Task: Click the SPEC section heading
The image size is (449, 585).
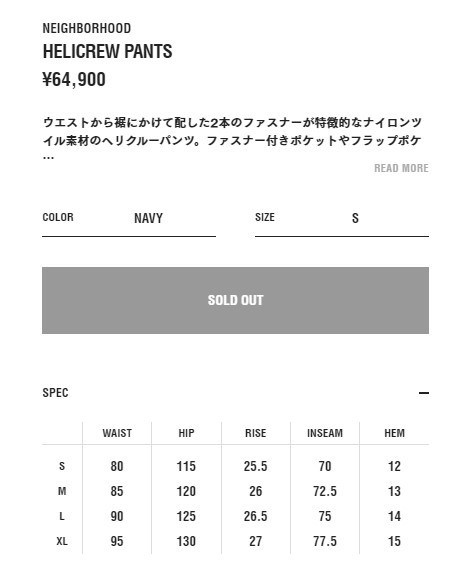Action: [55, 393]
